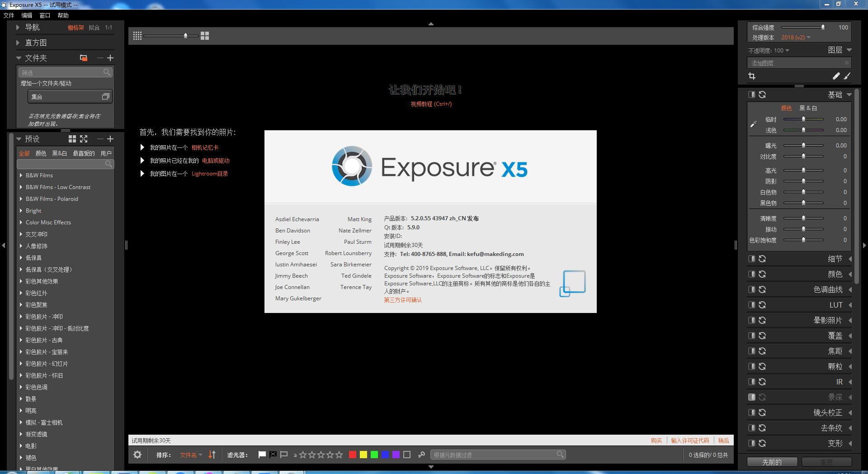868x474 pixels.
Task: Toggle the 覆盖 panel on/off
Action: pyautogui.click(x=751, y=336)
